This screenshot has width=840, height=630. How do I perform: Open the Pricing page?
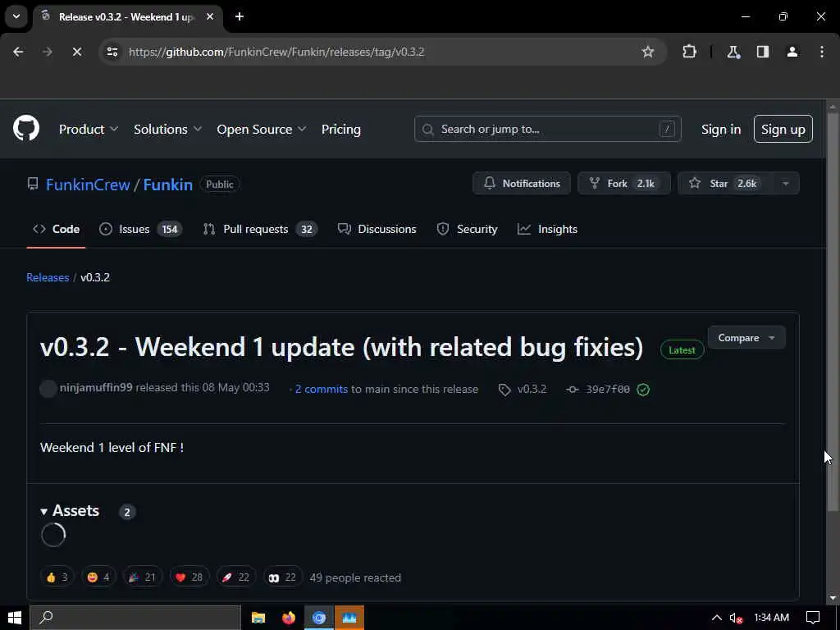click(340, 129)
